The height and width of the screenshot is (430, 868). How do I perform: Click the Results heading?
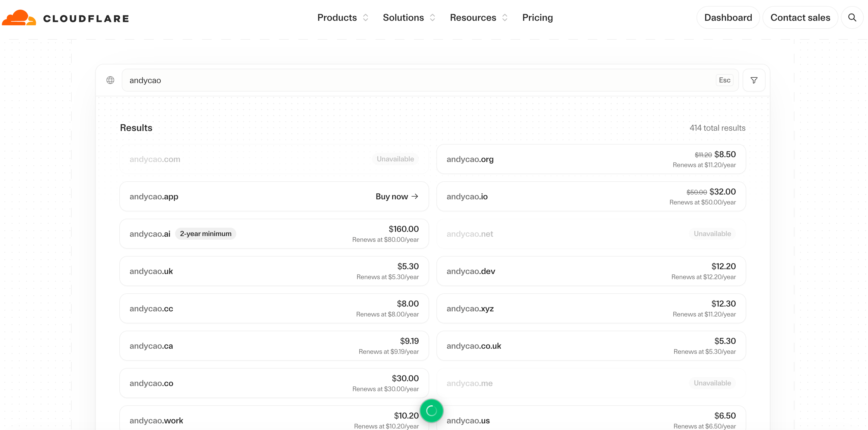tap(136, 128)
